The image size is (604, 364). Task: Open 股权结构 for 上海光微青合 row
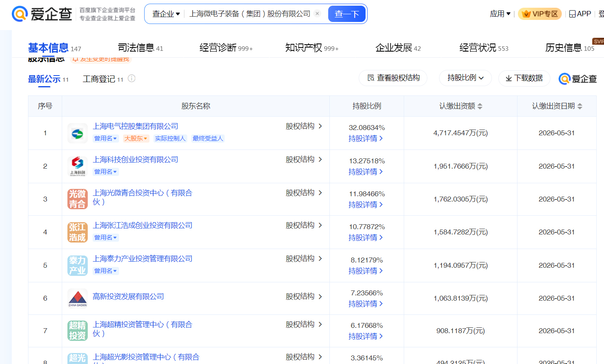pyautogui.click(x=304, y=193)
